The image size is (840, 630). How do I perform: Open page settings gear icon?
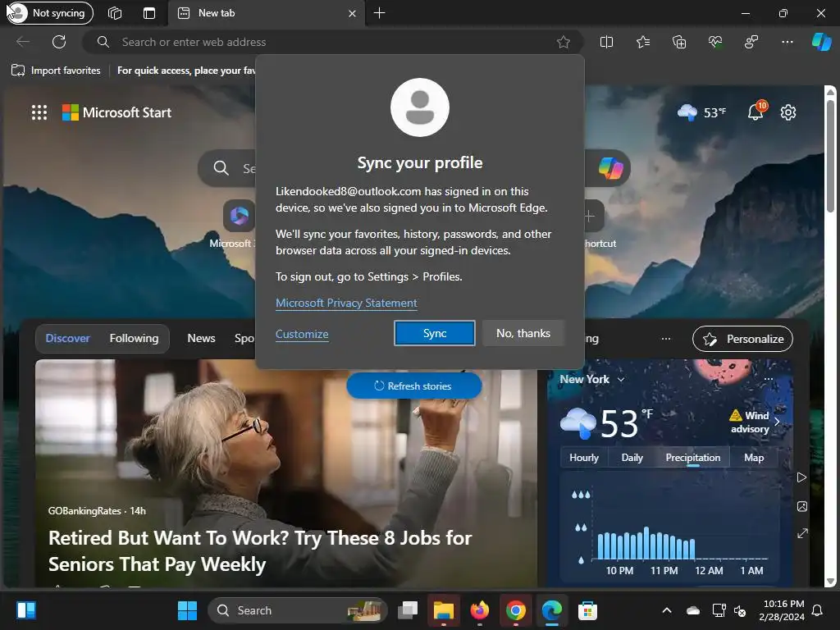(788, 112)
